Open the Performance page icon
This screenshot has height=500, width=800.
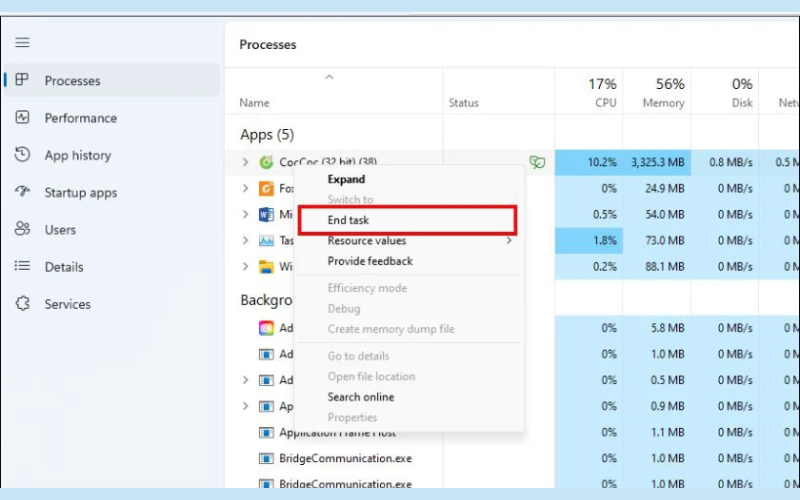(x=22, y=118)
